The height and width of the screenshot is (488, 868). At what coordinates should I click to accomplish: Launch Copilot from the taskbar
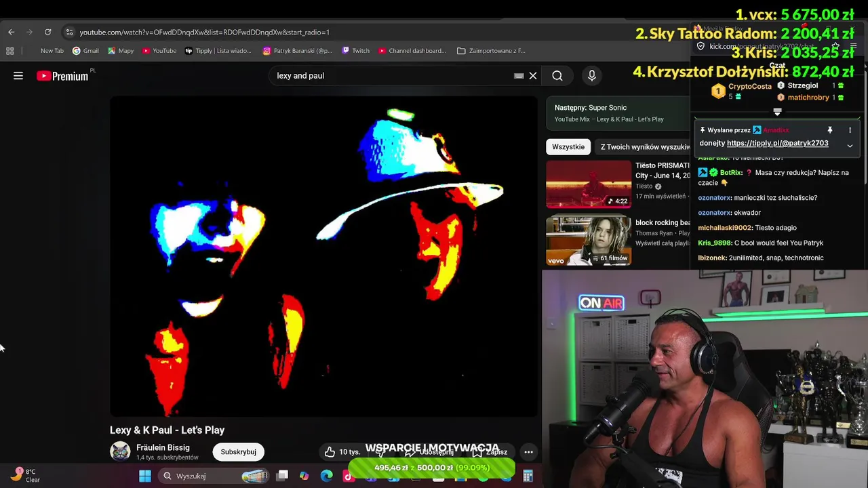pyautogui.click(x=304, y=476)
